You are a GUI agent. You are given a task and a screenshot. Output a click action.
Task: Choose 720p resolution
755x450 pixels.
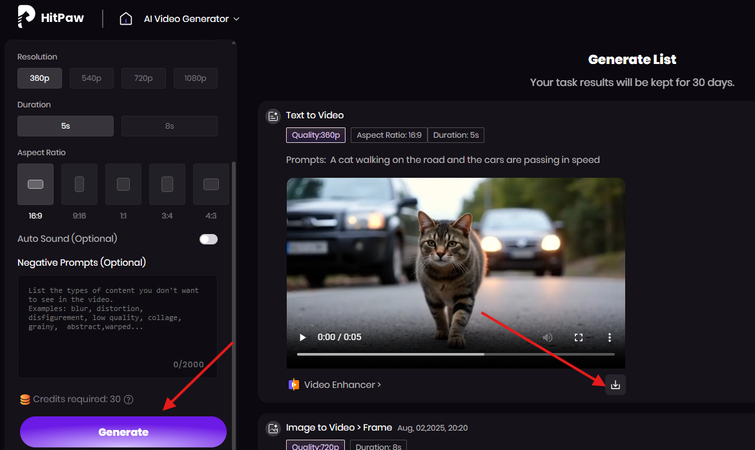click(x=143, y=78)
